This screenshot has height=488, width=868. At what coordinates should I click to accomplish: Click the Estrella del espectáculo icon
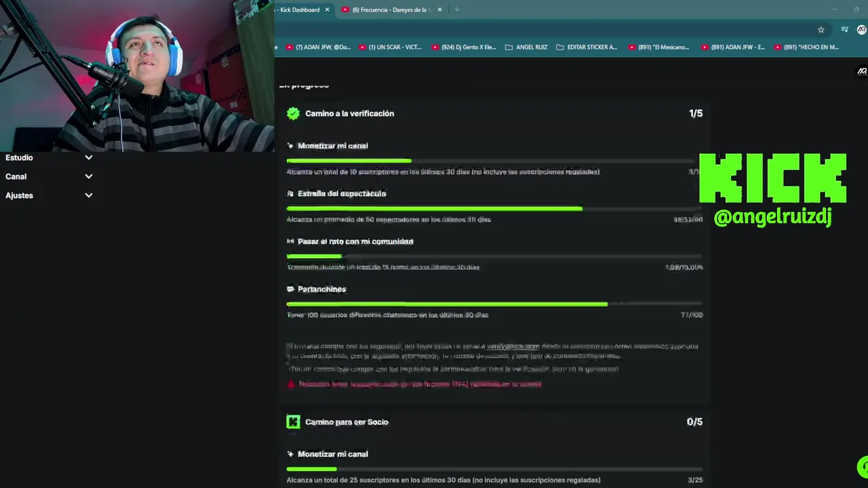coord(290,194)
